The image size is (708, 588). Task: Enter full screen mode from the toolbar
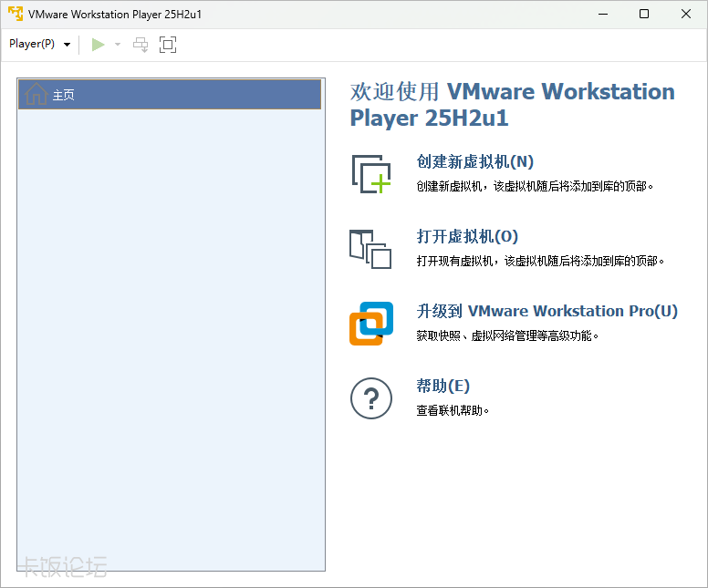[168, 44]
